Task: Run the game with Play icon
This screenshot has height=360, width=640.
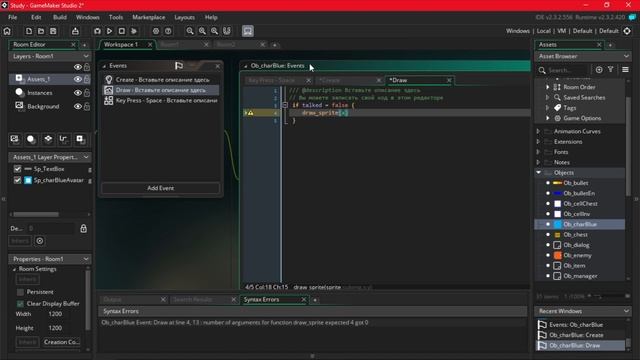Action: (109, 31)
